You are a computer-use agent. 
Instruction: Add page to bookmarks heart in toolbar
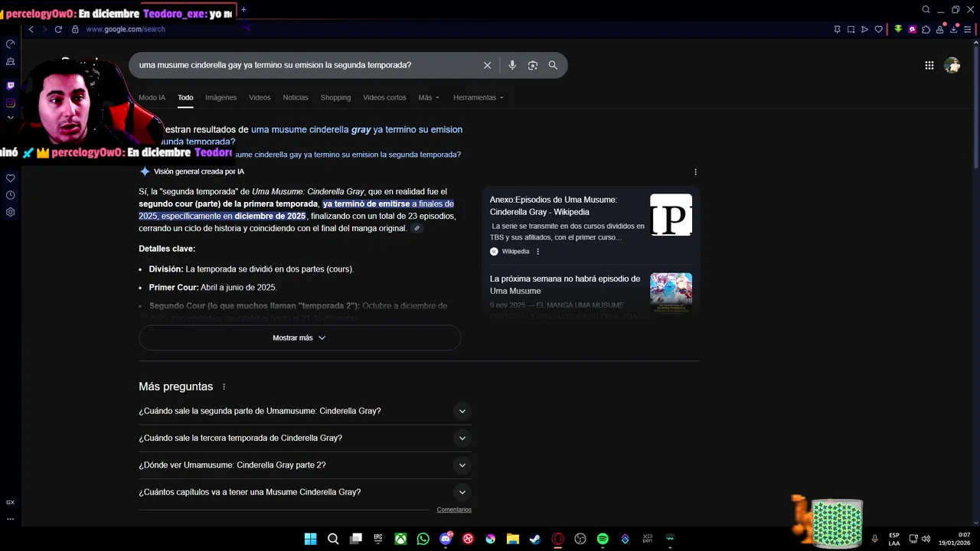(x=878, y=29)
